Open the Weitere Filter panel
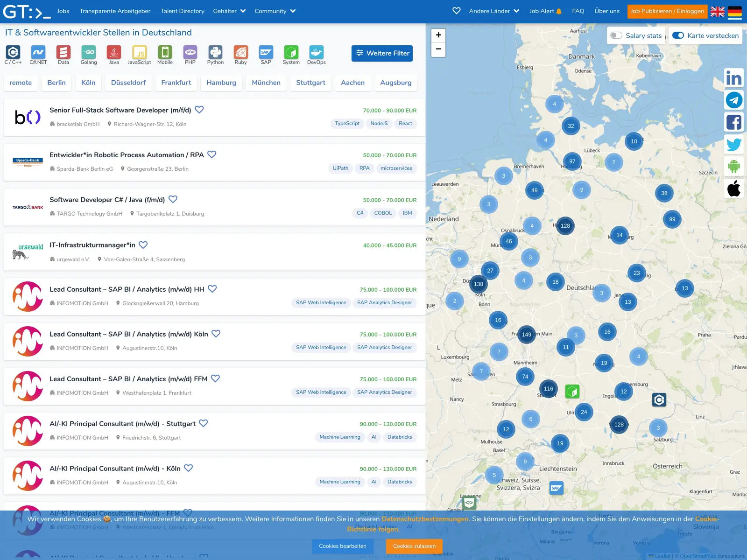This screenshot has width=747, height=560. 382,53
